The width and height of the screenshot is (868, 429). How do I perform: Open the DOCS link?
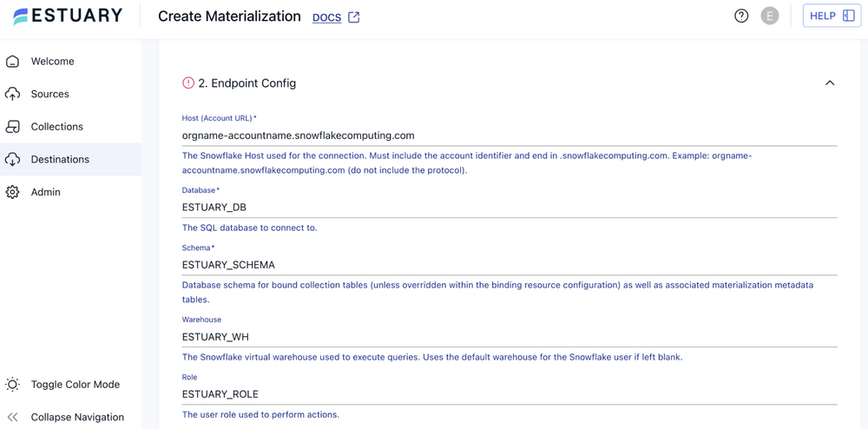click(x=326, y=17)
